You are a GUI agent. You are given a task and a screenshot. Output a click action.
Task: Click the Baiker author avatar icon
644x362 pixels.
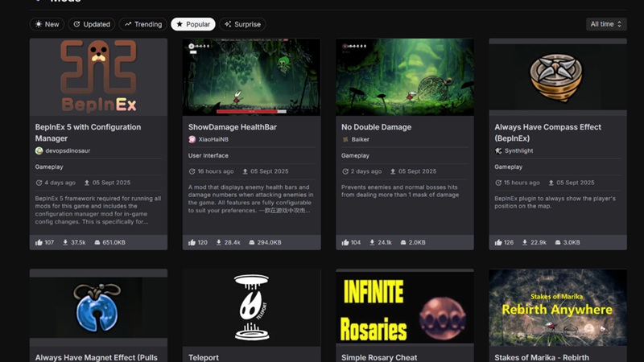click(345, 139)
